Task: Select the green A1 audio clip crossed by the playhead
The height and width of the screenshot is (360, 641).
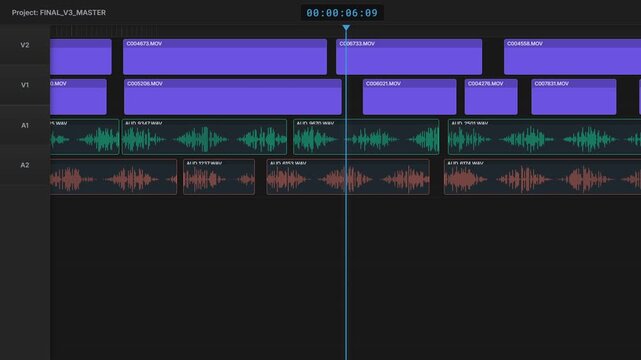Action: coord(366,137)
